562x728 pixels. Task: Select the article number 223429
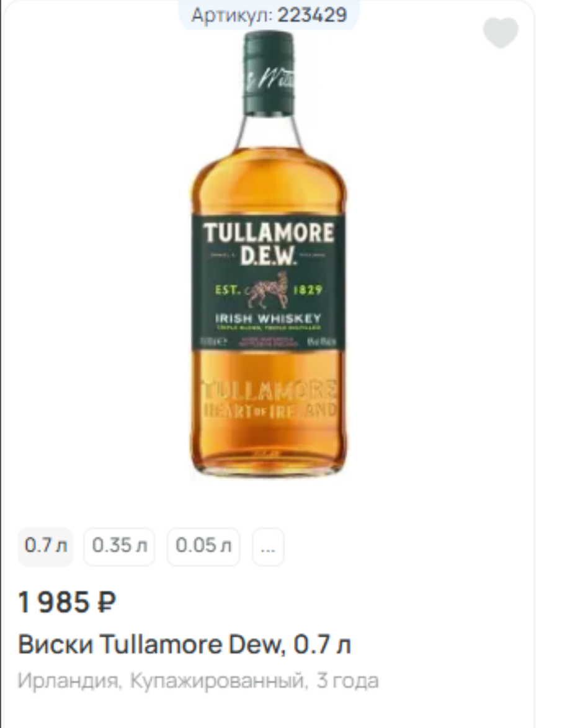coord(312,16)
